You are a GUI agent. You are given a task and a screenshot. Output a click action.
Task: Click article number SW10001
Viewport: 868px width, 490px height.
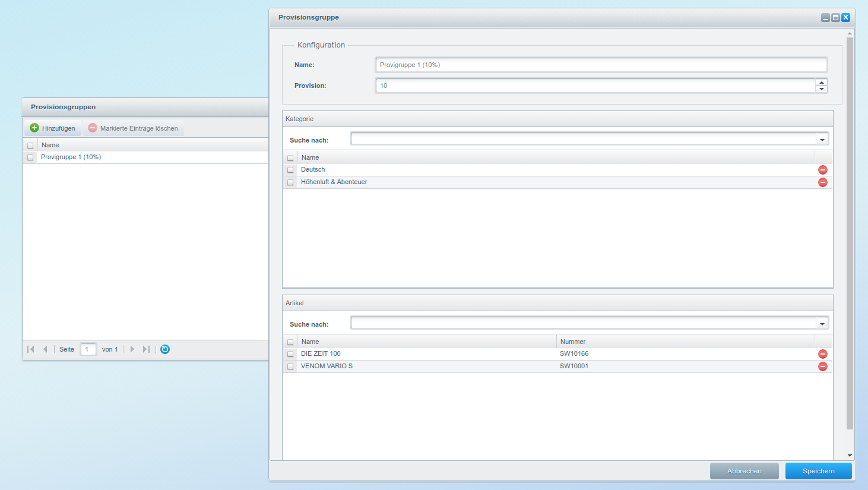[x=574, y=366]
